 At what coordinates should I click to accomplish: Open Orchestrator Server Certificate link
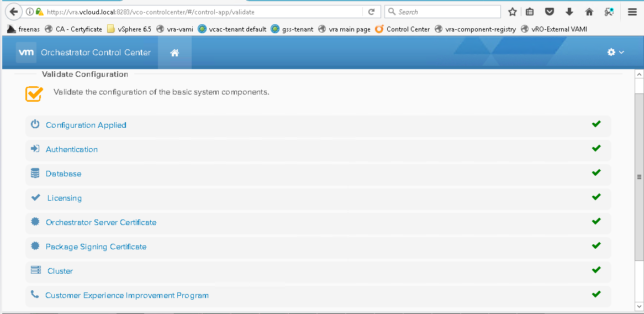[101, 222]
